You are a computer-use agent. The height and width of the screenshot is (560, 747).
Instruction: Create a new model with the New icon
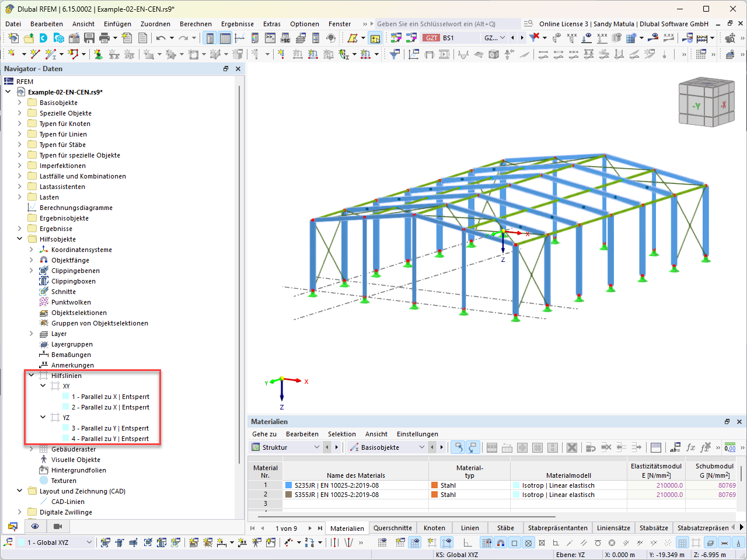pyautogui.click(x=13, y=38)
